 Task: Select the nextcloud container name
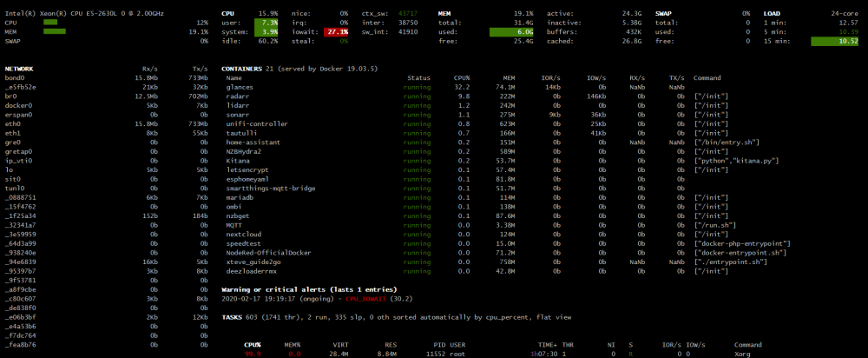pos(244,234)
